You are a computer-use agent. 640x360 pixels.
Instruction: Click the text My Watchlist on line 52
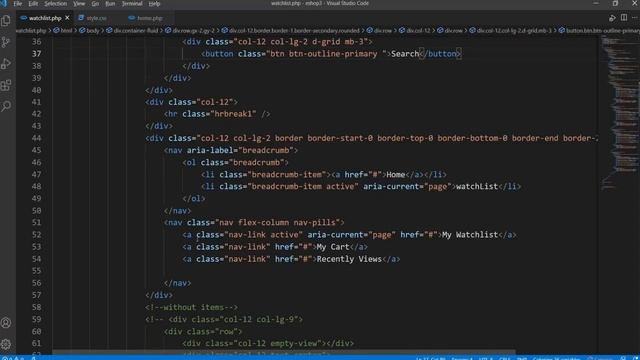click(x=470, y=235)
